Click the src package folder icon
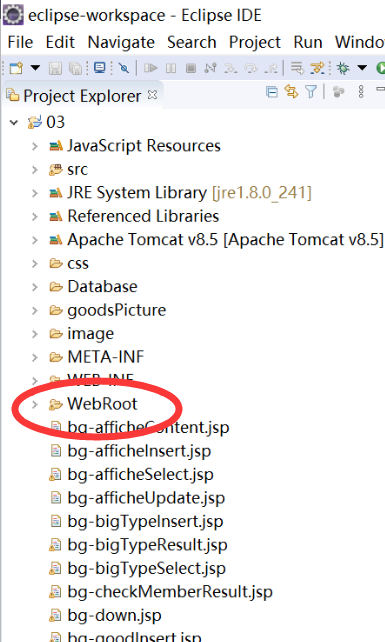Screen dimensions: 385x642 [x=56, y=170]
